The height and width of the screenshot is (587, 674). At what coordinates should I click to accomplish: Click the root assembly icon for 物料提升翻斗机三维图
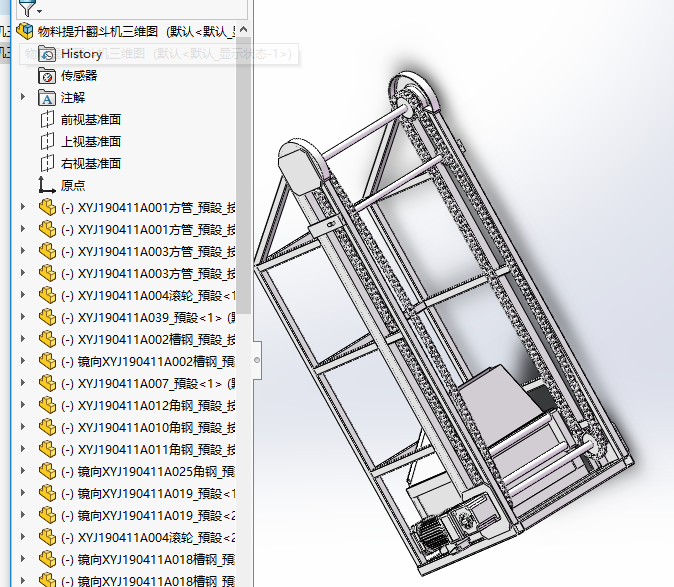point(25,31)
